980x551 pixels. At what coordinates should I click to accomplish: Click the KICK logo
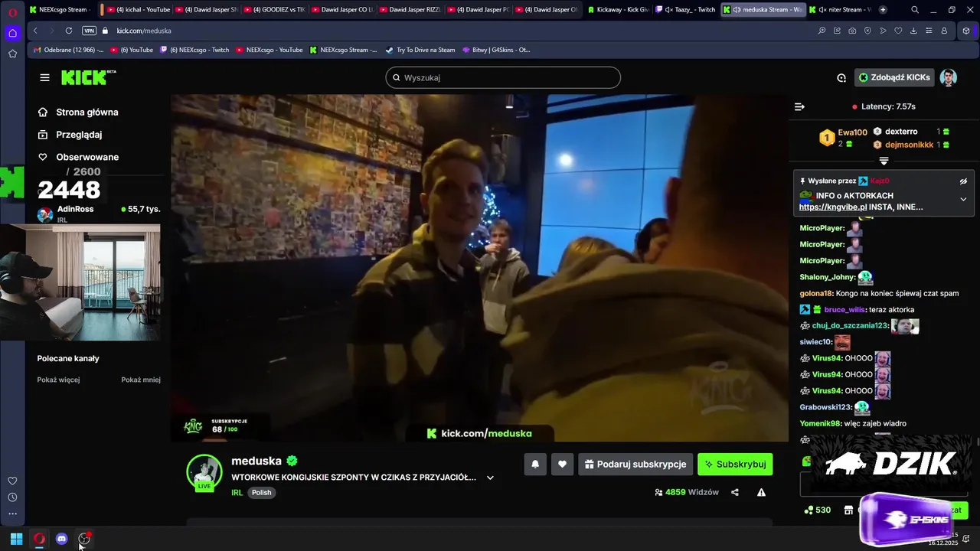tap(87, 77)
